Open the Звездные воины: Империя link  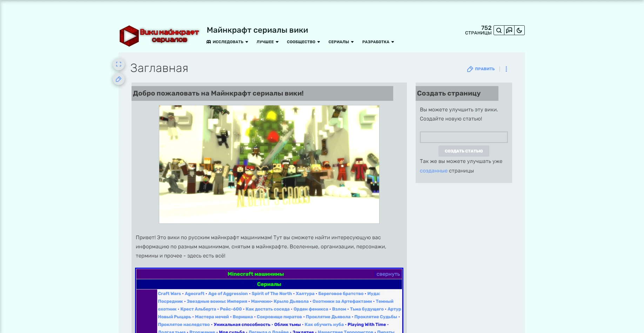click(217, 301)
